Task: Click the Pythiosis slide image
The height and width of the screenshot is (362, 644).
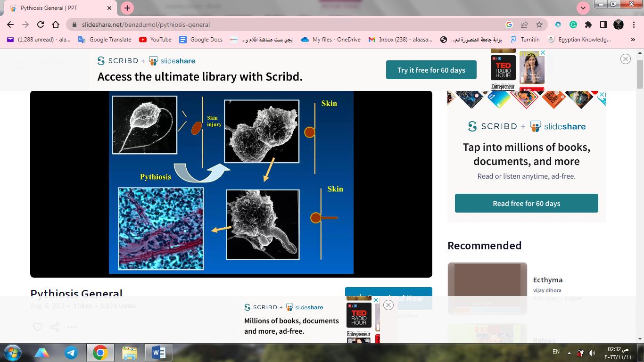Action: tap(231, 182)
